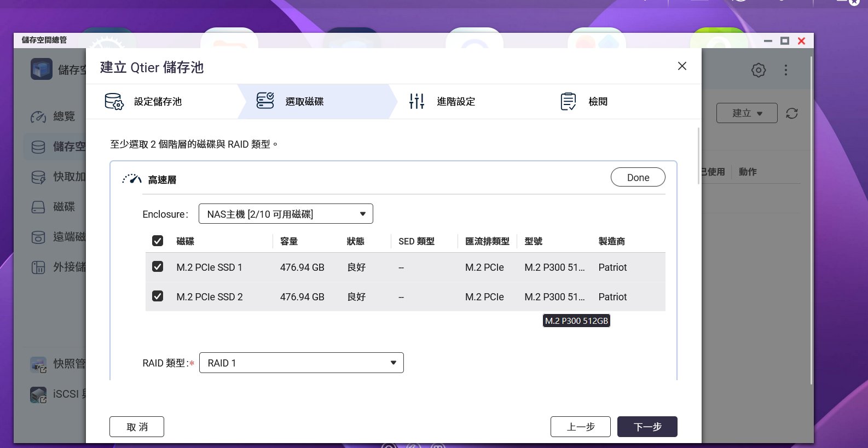Click the 下一步 button

click(647, 427)
